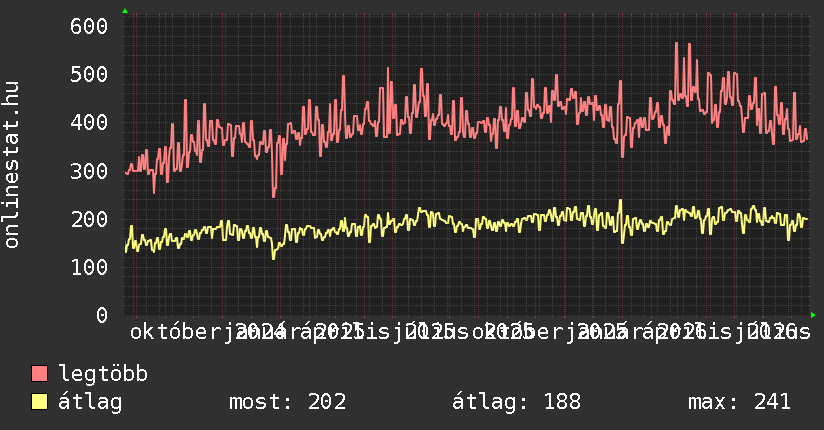Screen dimensions: 824x430
Task: Select the 'legtöbb' legend label
Action: click(x=103, y=374)
